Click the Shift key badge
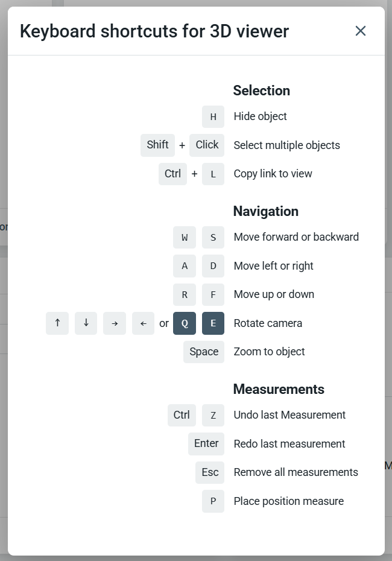 (157, 145)
